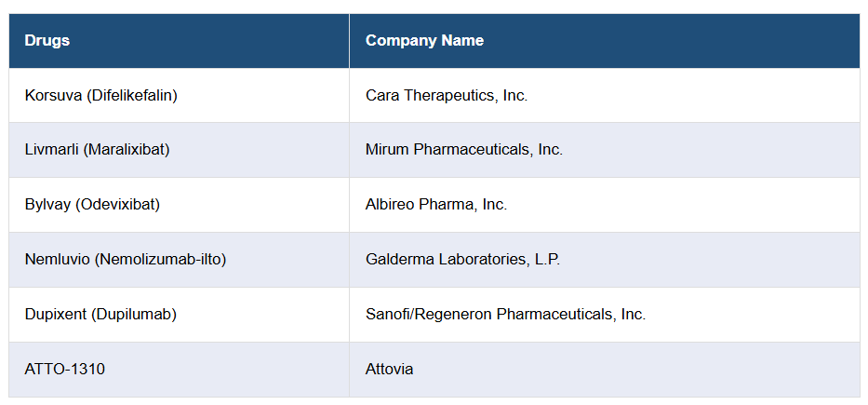Click the Albireo Pharma, Inc. cell
This screenshot has width=868, height=405.
[436, 204]
